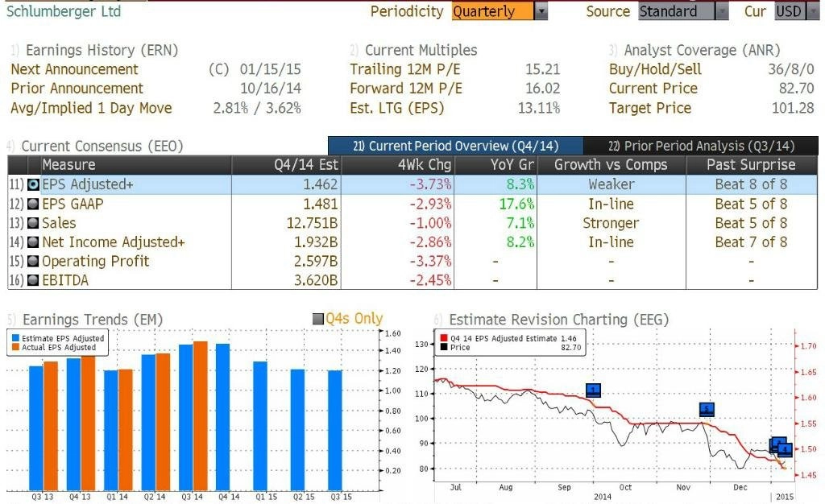This screenshot has width=825, height=504.
Task: Click the Q4/14 Est column header
Action: coord(287,165)
